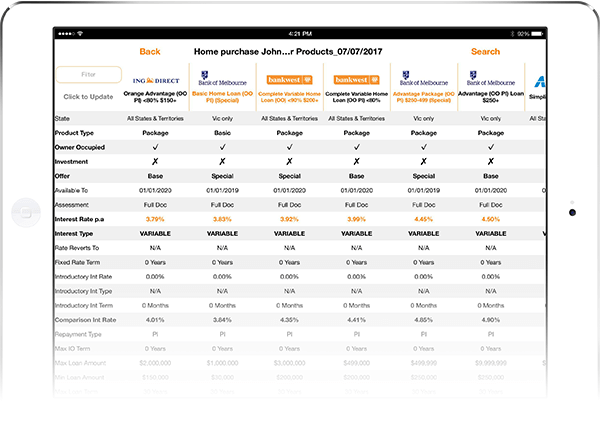Click the Filter input field
Image resolution: width=600 pixels, height=424 pixels.
[88, 75]
